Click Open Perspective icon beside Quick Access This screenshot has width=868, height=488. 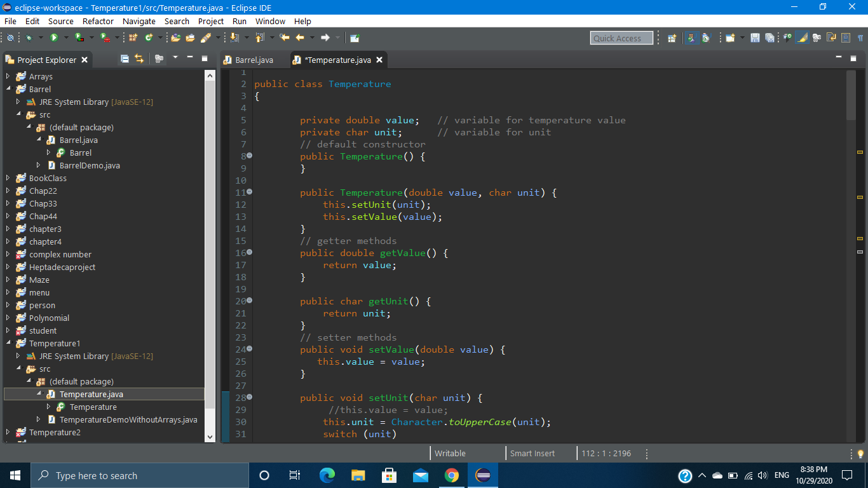(672, 38)
